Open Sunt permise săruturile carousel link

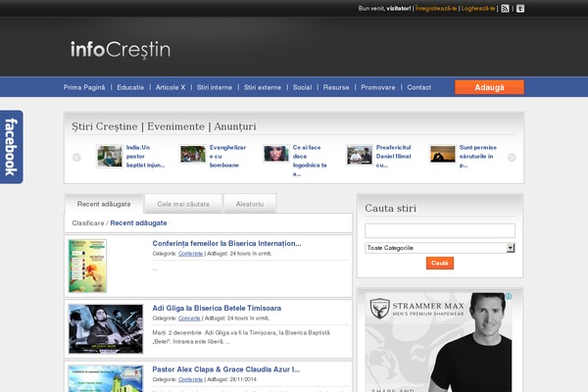tap(478, 156)
